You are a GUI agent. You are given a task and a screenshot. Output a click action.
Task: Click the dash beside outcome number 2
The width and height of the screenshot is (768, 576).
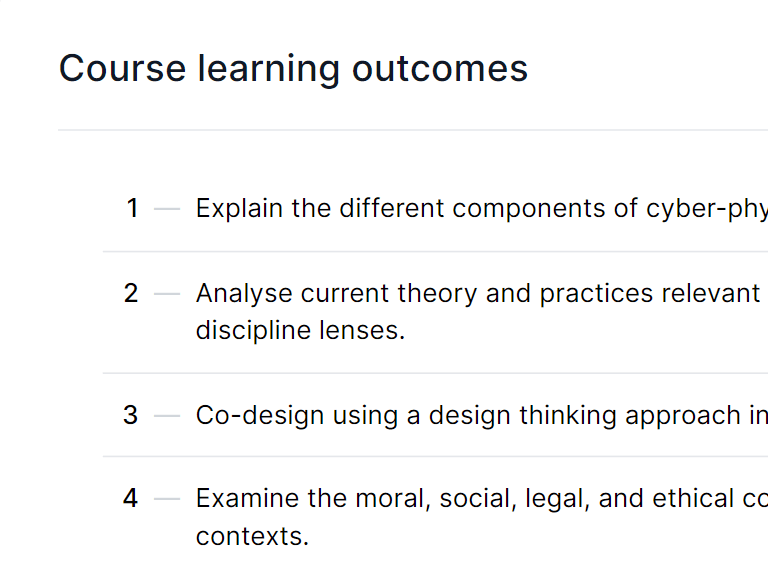[167, 294]
